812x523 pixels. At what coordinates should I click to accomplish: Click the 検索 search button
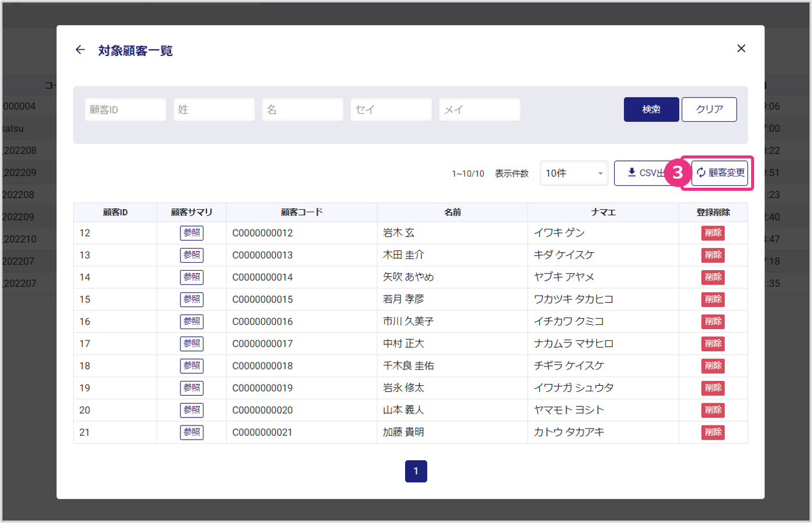coord(651,110)
